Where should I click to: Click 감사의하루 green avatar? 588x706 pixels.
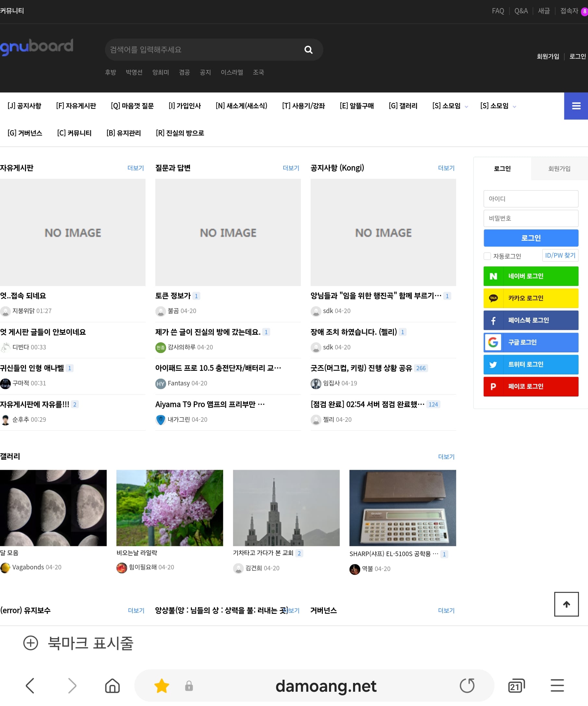tap(161, 347)
